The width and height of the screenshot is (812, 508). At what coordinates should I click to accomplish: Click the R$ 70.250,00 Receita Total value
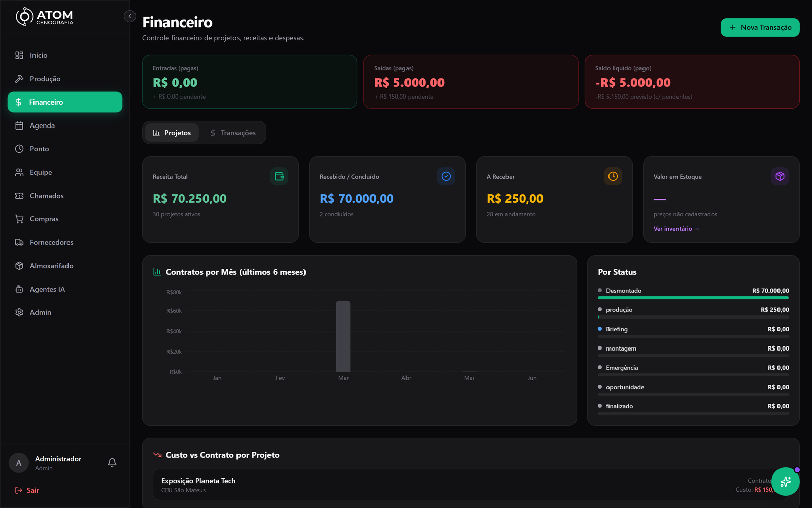point(190,199)
